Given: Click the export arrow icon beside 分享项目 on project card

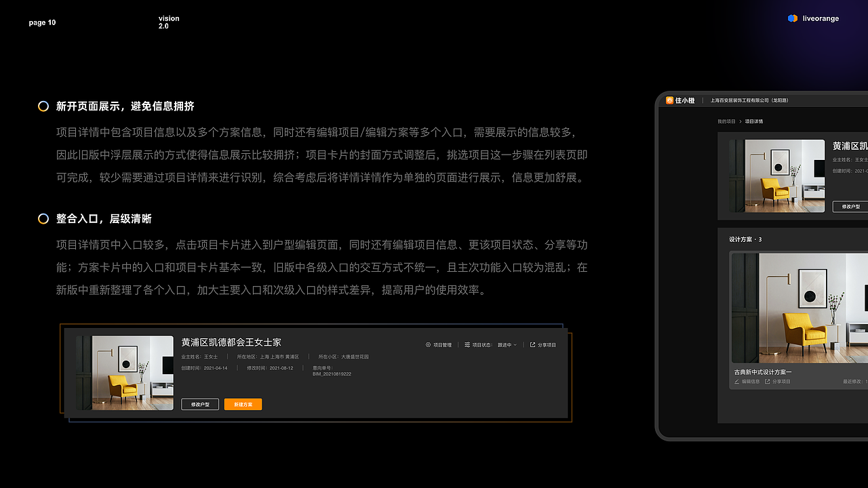Looking at the screenshot, I should coord(532,344).
